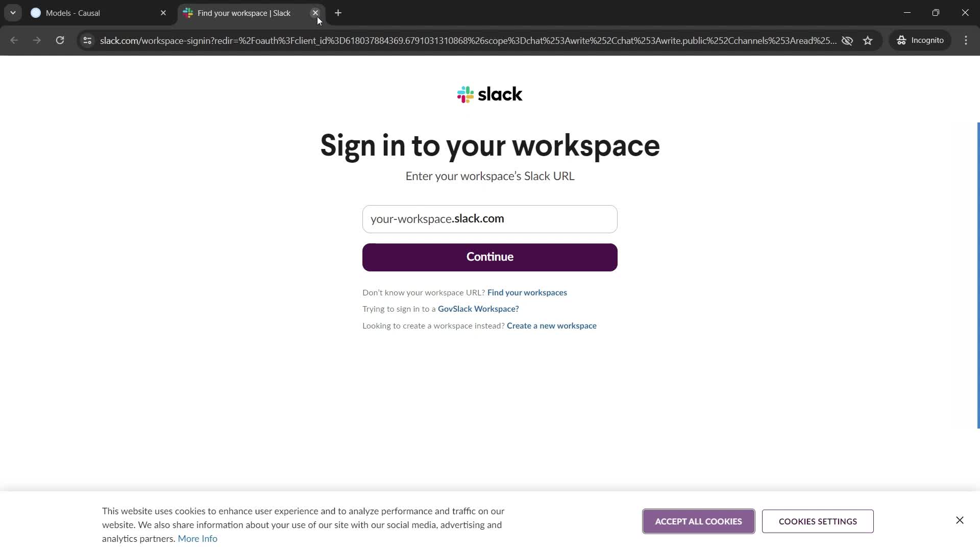The width and height of the screenshot is (980, 551).
Task: Click the close X on cookie banner
Action: click(960, 520)
